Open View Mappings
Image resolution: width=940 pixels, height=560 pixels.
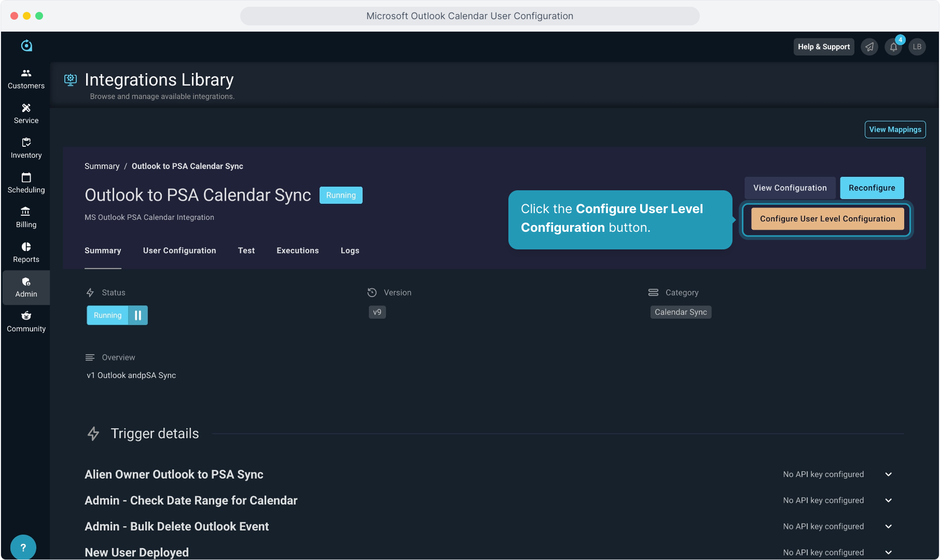895,130
